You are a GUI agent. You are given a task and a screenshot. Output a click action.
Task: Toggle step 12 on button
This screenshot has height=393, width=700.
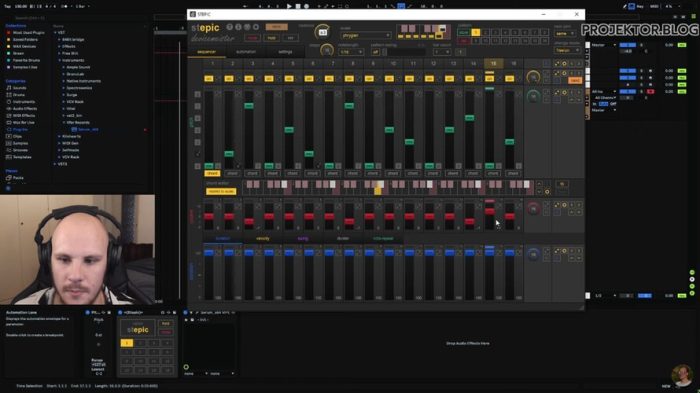tap(429, 79)
